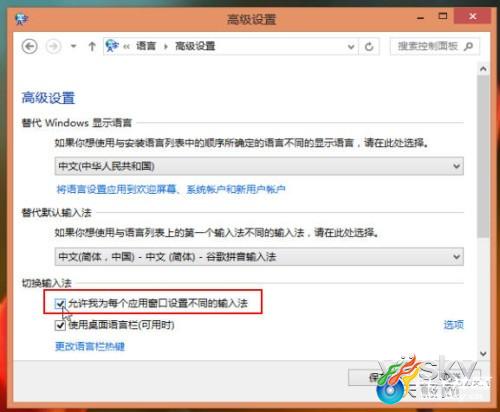This screenshot has height=412, width=500.
Task: Click the vertical scrollbar down arrow
Action: [x=483, y=353]
